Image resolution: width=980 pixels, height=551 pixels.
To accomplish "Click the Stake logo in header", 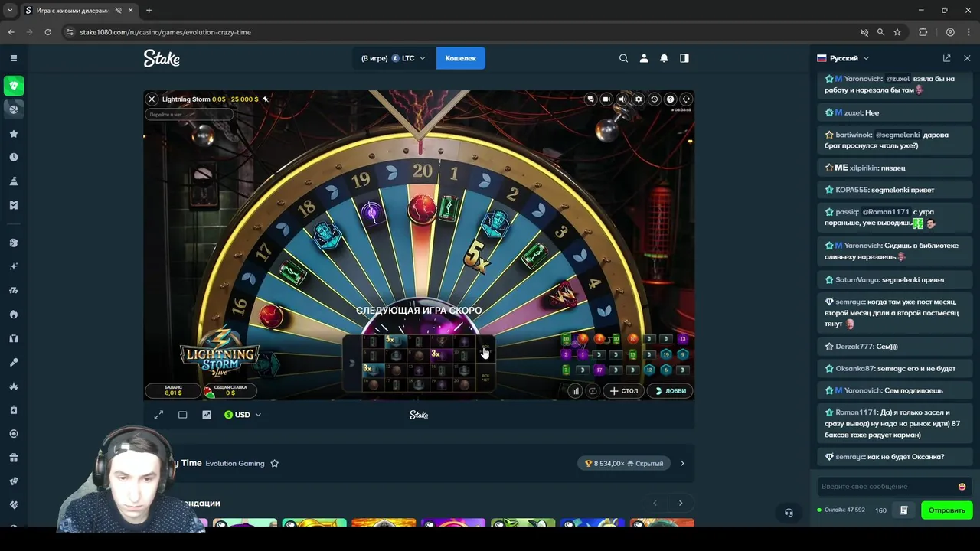I will click(162, 58).
